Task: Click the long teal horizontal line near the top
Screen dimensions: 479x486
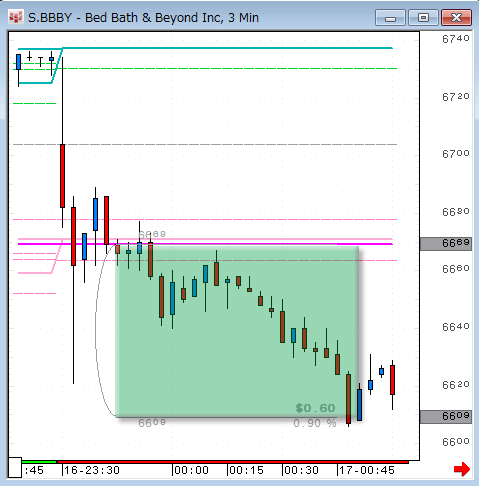Action: click(x=228, y=48)
